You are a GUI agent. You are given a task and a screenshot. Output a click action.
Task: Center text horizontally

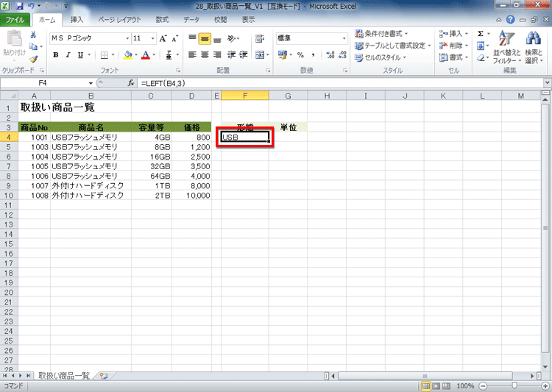(x=205, y=55)
